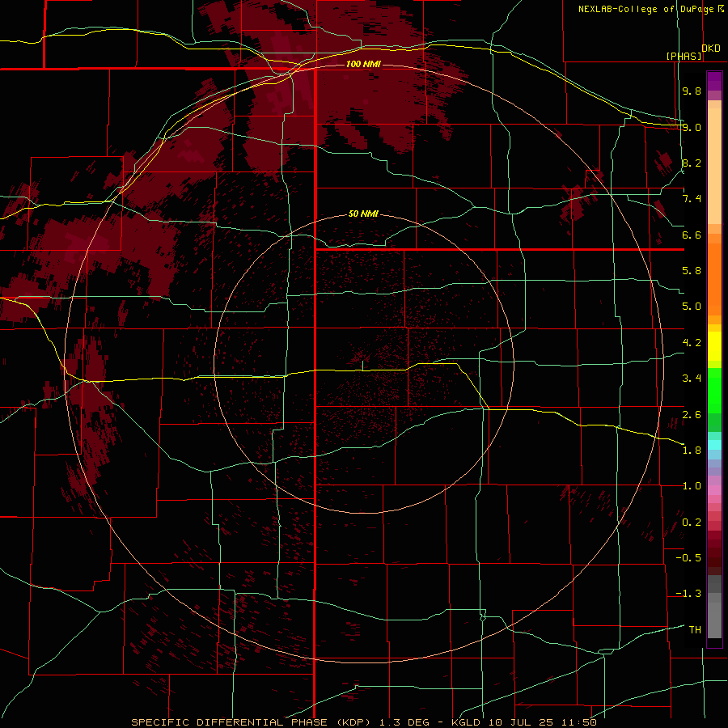Click the purple top color bar segment
The height and width of the screenshot is (728, 728).
[x=714, y=81]
